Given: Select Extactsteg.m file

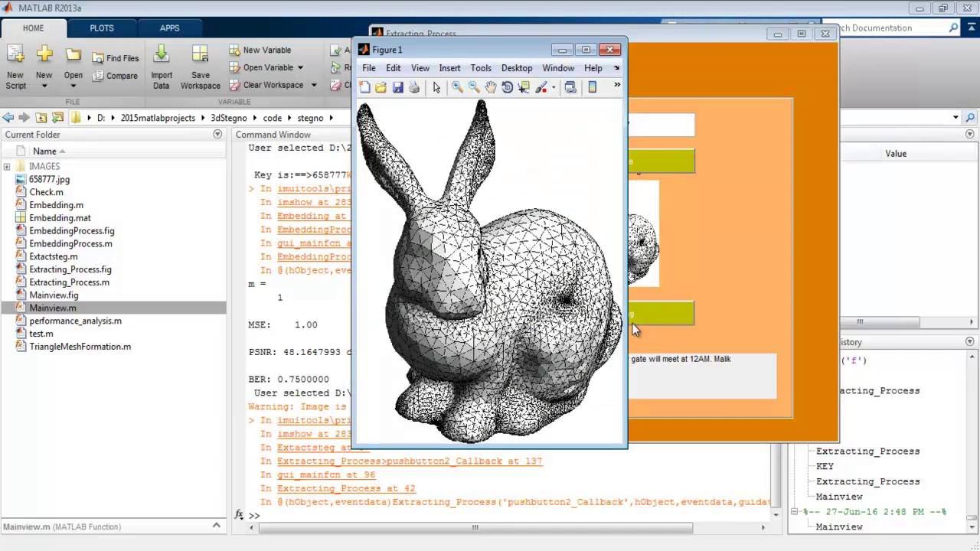Looking at the screenshot, I should click(x=53, y=256).
